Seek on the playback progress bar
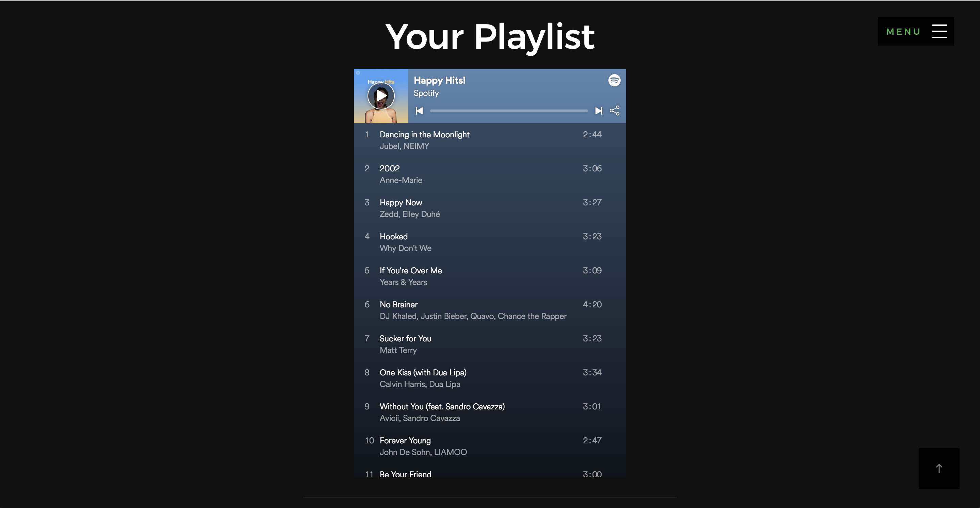Viewport: 980px width, 508px height. point(509,111)
